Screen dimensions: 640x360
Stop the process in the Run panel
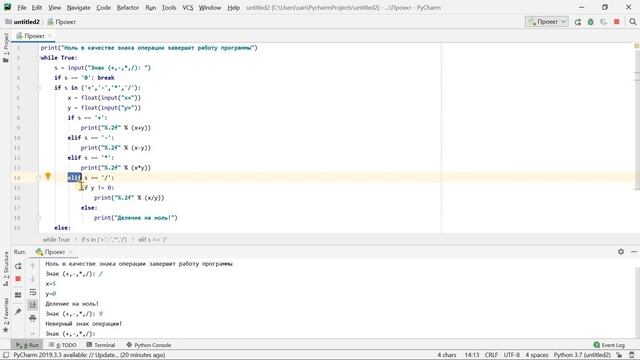[x=18, y=279]
